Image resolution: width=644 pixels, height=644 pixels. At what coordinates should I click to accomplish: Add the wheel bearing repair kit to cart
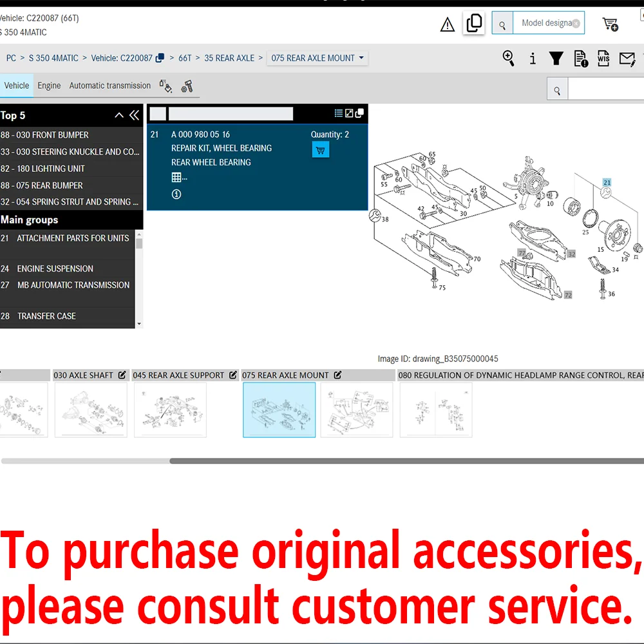tap(320, 149)
